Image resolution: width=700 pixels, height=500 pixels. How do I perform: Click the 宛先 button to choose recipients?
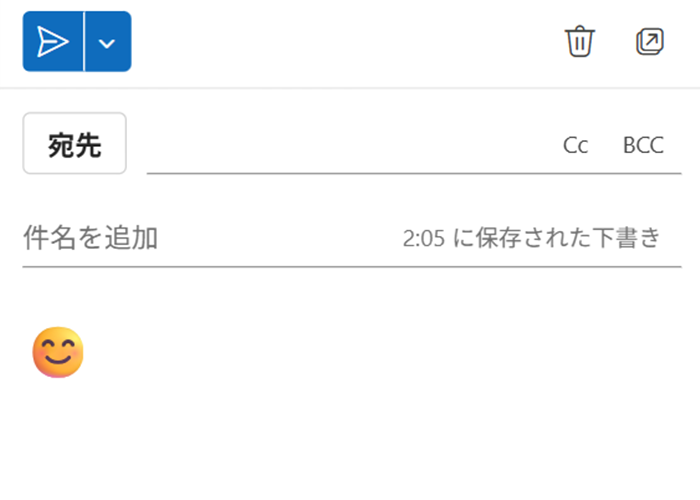tap(75, 143)
